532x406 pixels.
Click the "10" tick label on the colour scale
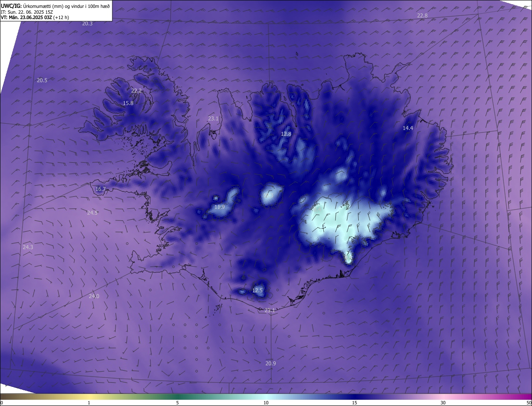click(266, 403)
